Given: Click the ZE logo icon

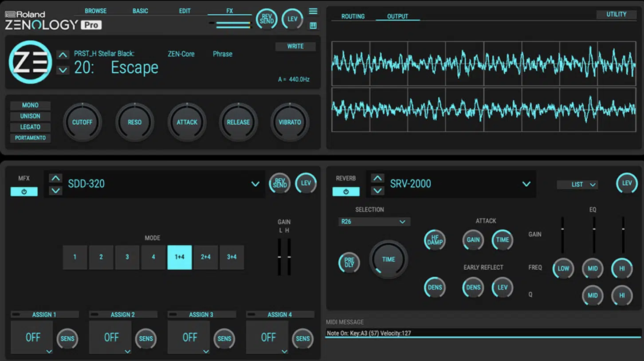Looking at the screenshot, I should tap(31, 62).
